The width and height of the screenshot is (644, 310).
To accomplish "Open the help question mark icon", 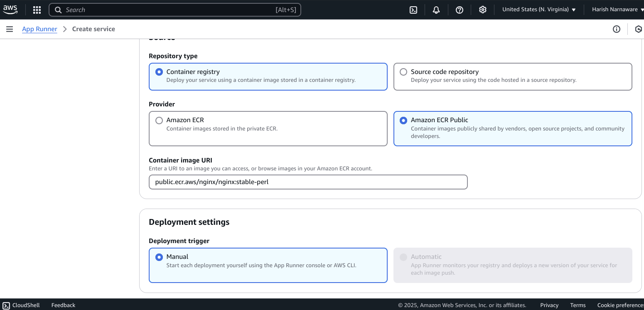I will point(460,10).
